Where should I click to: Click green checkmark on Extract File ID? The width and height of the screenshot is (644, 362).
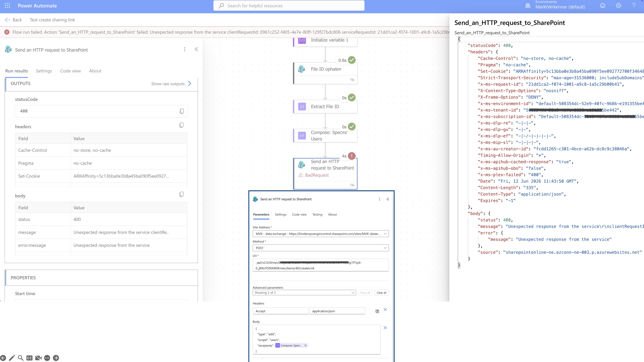(352, 98)
